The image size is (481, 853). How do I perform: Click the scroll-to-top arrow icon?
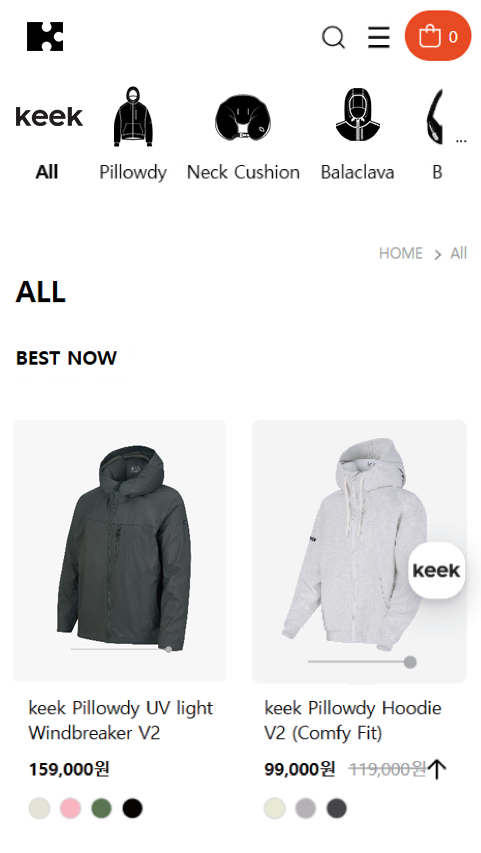coord(437,769)
